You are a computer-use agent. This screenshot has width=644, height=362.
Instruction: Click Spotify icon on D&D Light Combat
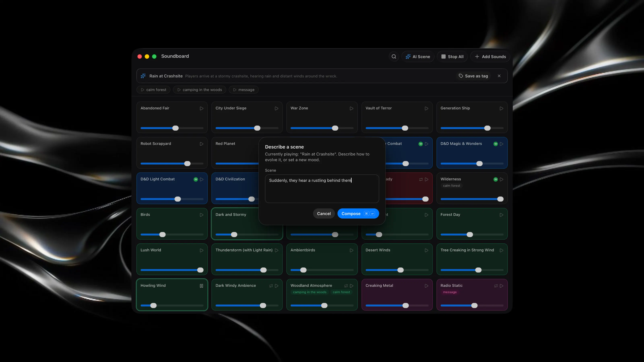pyautogui.click(x=196, y=179)
